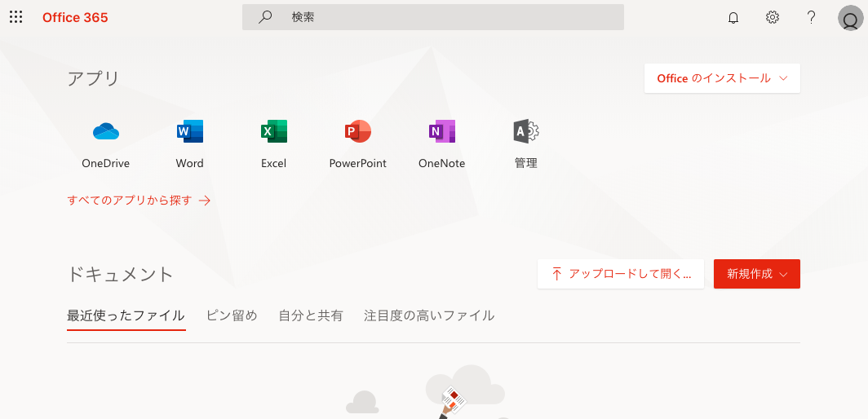Expand the 新規作成 dropdown button

[757, 274]
